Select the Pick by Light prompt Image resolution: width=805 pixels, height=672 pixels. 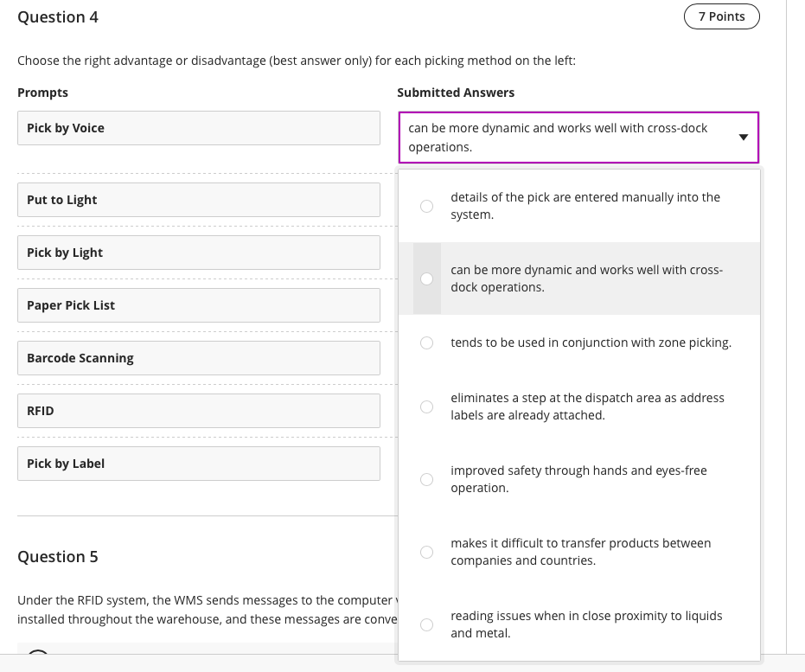[199, 252]
